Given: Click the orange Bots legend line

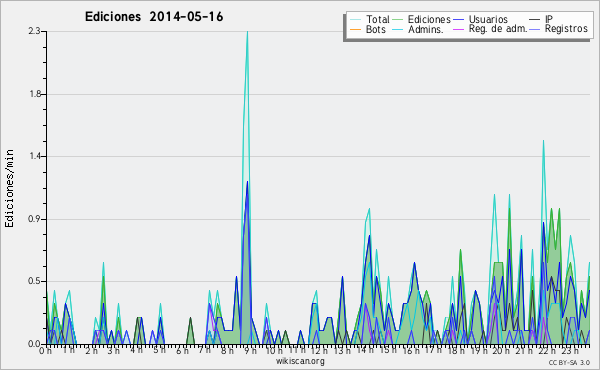Looking at the screenshot, I should click(355, 29).
